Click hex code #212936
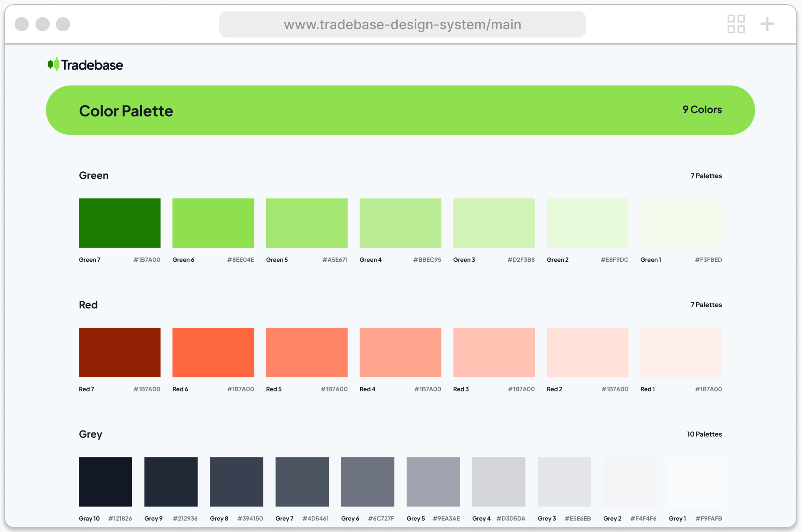 click(x=185, y=519)
